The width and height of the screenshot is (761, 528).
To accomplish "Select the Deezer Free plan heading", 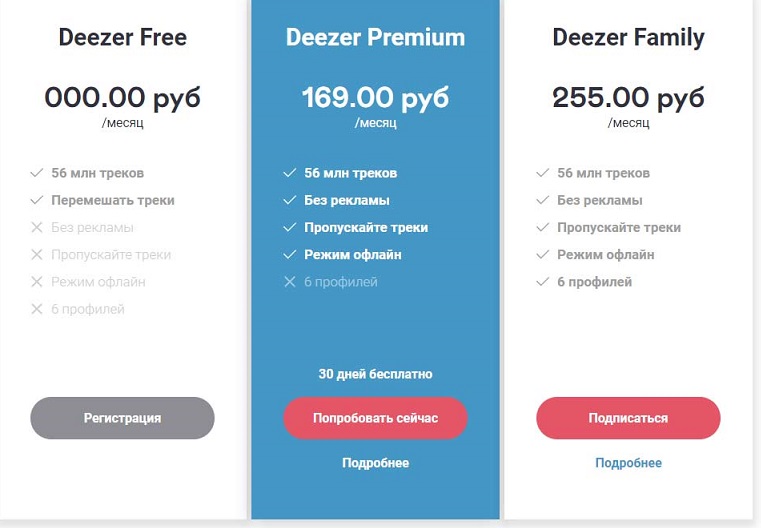I will point(122,37).
